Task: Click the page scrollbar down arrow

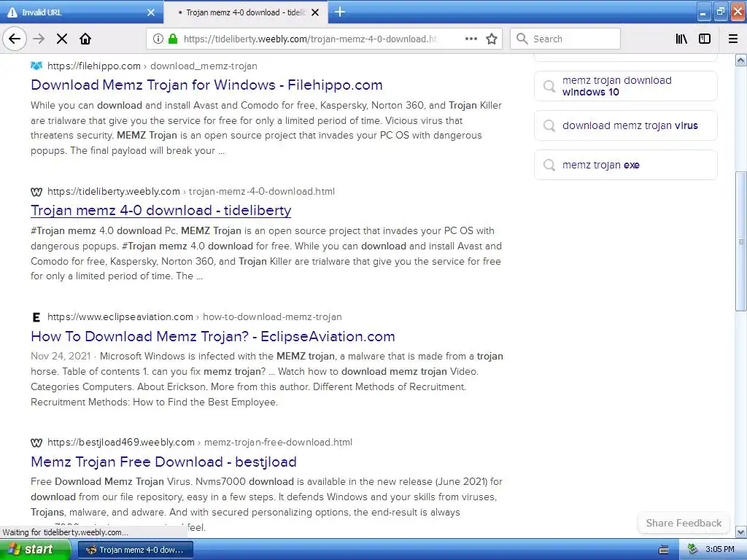Action: [741, 532]
